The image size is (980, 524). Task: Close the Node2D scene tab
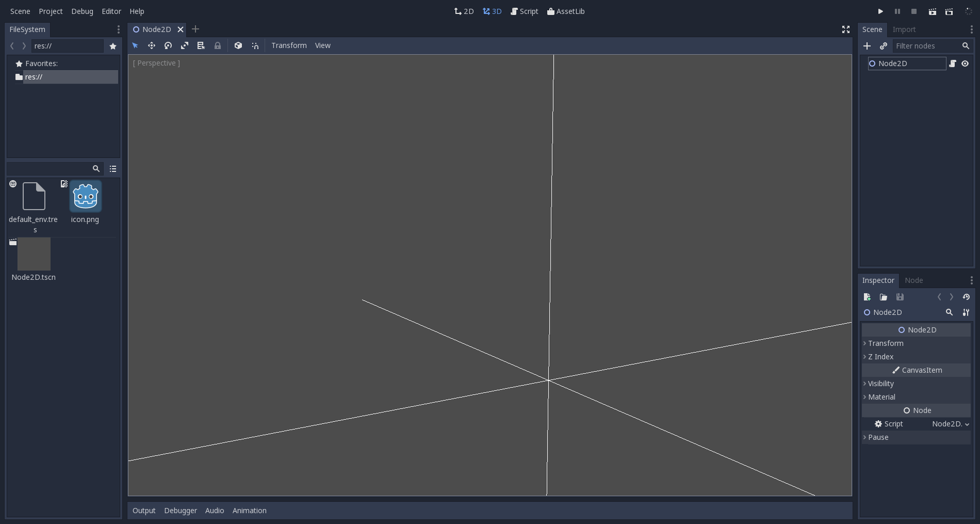click(x=181, y=29)
